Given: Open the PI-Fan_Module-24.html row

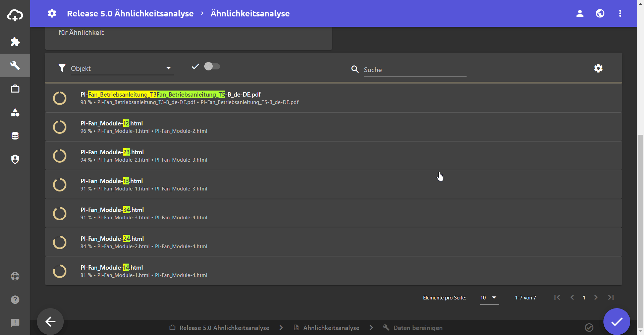Looking at the screenshot, I should 333,242.
